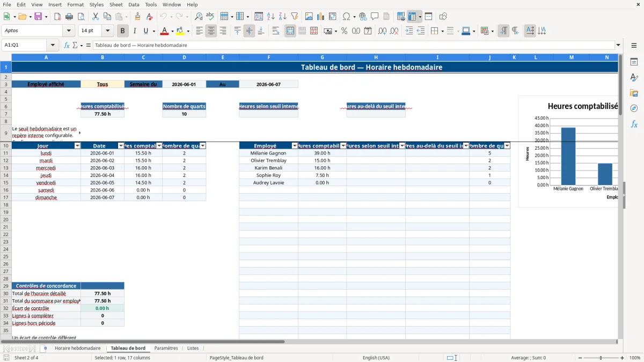Apply the red font color swatch

pyautogui.click(x=165, y=31)
